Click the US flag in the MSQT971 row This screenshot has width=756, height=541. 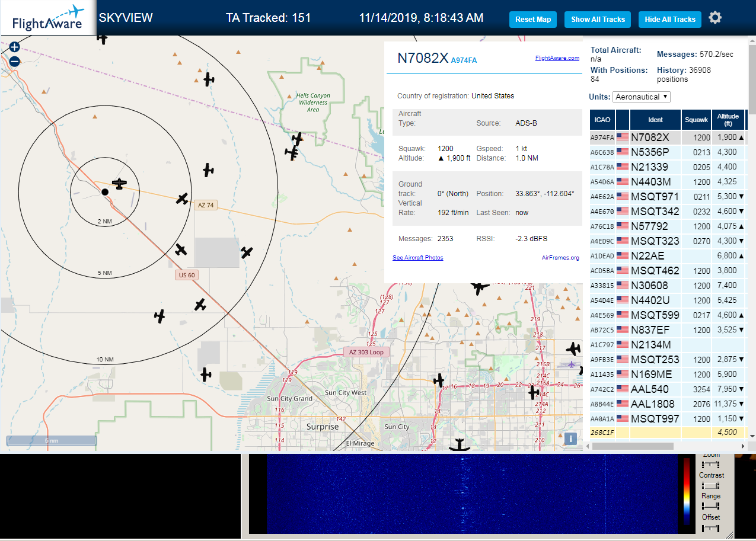[623, 197]
